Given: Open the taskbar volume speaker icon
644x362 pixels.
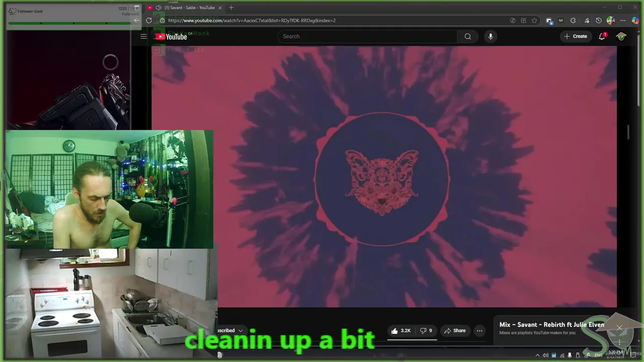Looking at the screenshot, I should 545,355.
